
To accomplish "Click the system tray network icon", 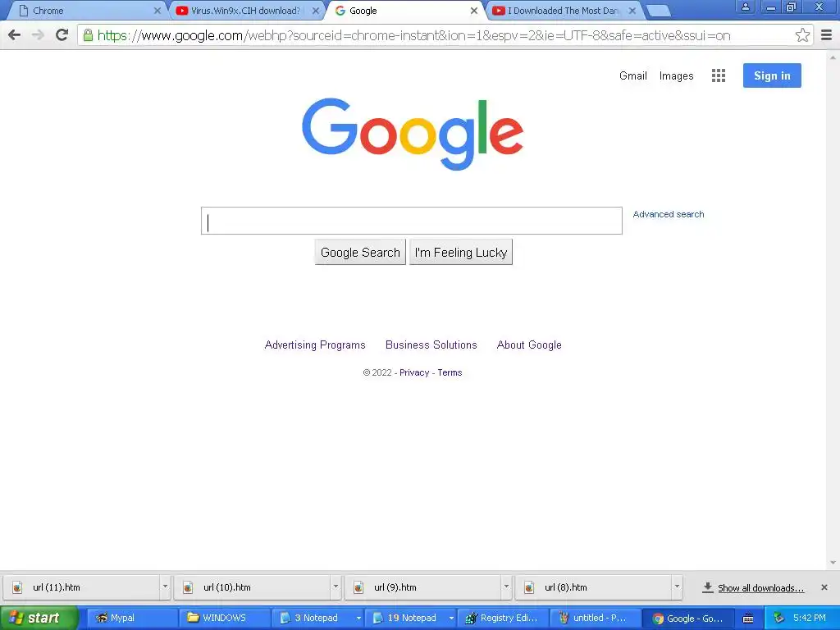I will (x=779, y=619).
